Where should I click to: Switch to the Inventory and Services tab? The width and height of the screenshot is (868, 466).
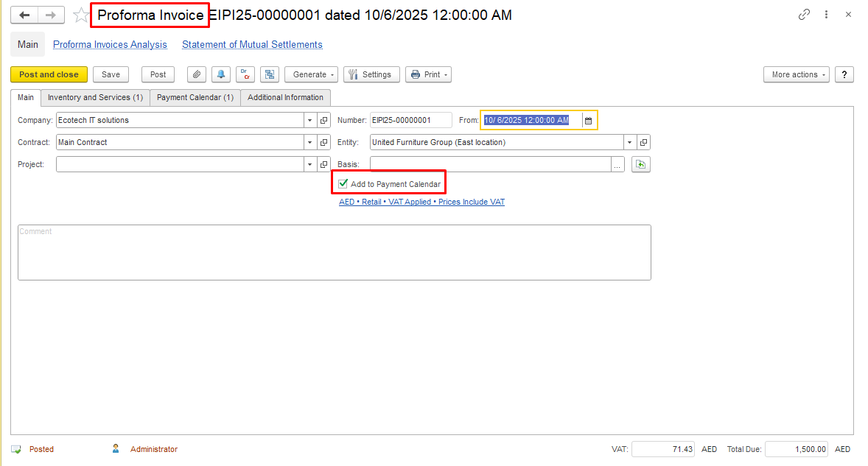95,97
